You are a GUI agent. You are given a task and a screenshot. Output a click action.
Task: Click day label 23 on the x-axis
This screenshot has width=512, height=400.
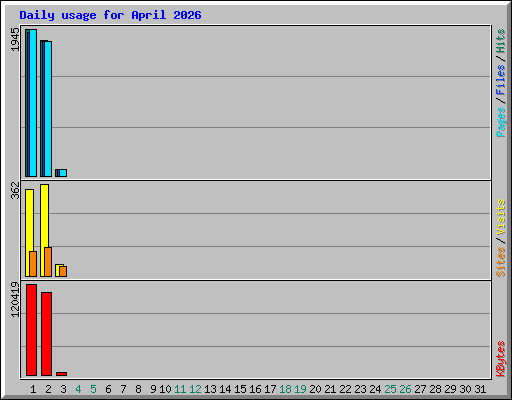[360, 389]
